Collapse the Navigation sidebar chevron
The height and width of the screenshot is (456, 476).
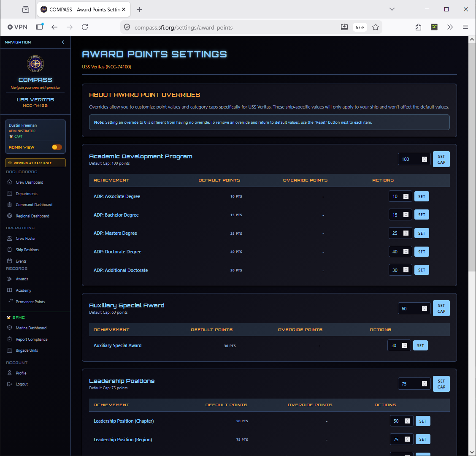(63, 42)
